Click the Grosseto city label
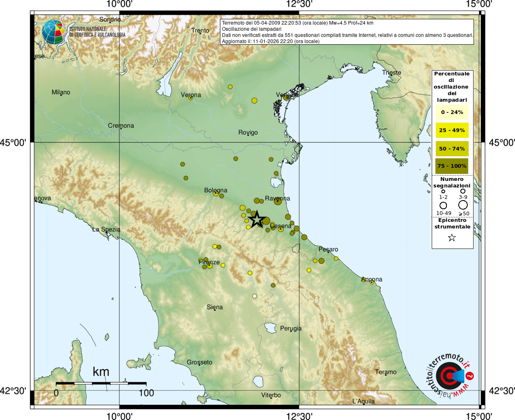The height and width of the screenshot is (420, 515). 199,362
